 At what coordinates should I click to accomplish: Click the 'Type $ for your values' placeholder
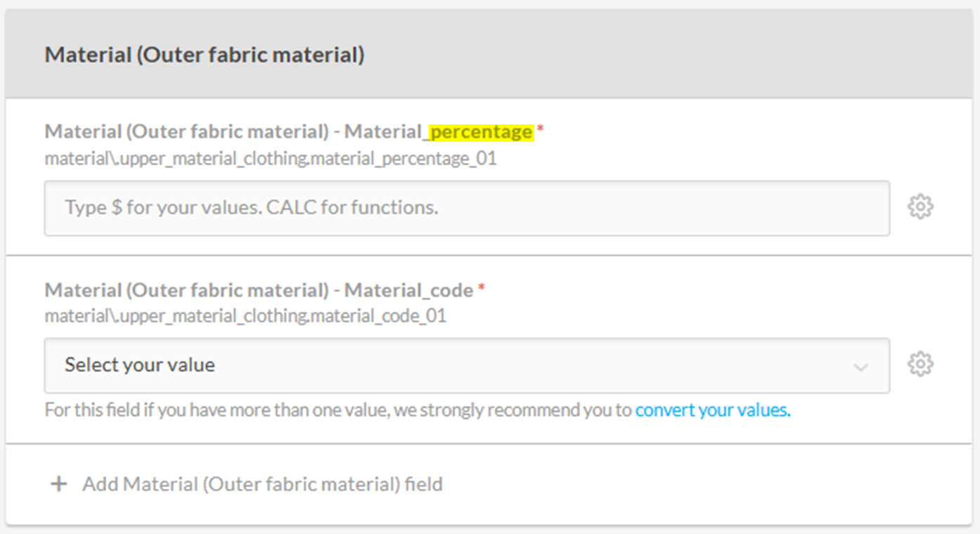click(x=162, y=207)
